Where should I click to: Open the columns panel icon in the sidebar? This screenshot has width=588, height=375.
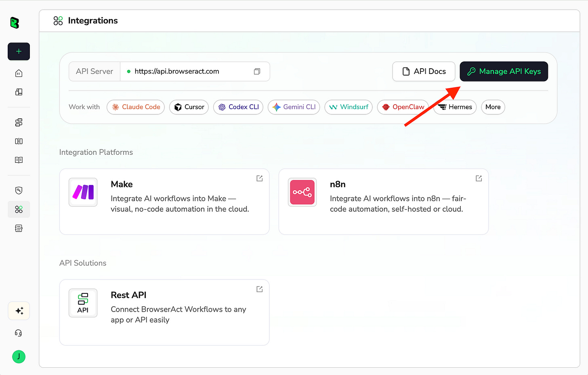[x=19, y=141]
